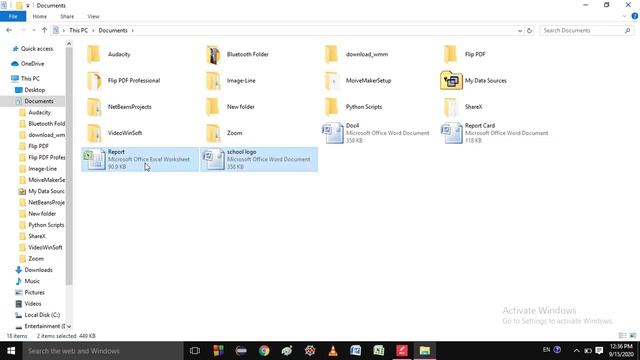Open the Audacity folder icon
Image resolution: width=640 pixels, height=360 pixels.
coord(94,54)
